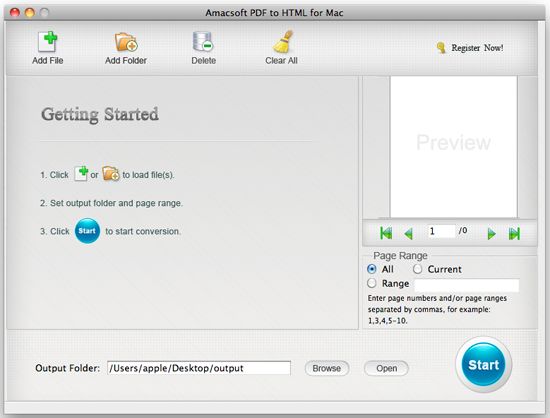
Task: Go to previous preview page
Action: (x=408, y=234)
